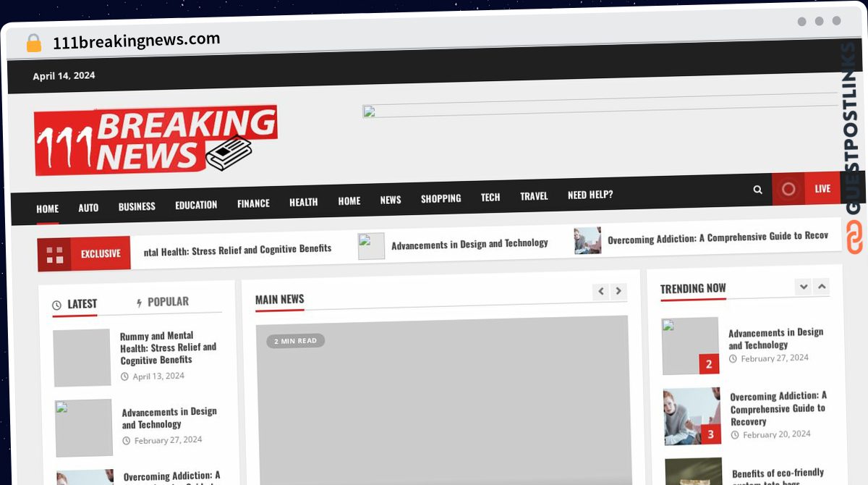The width and height of the screenshot is (868, 485).
Task: Click clock icon by Trending's February 27 date
Action: point(733,359)
